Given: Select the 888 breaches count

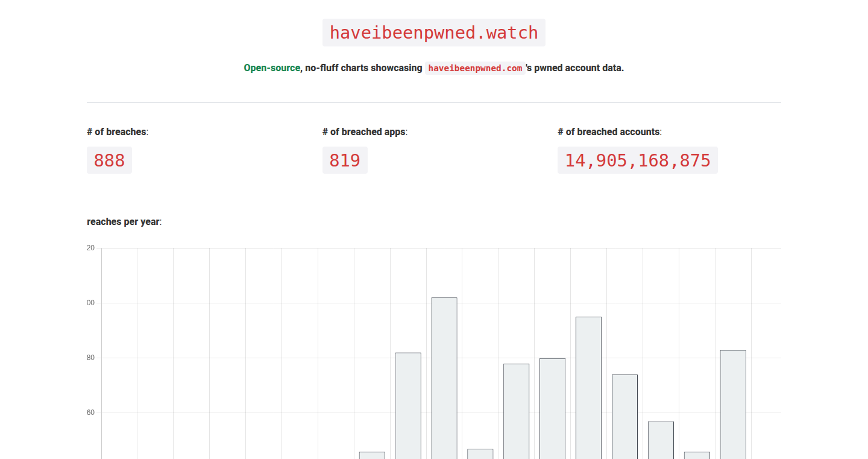Looking at the screenshot, I should 109,160.
